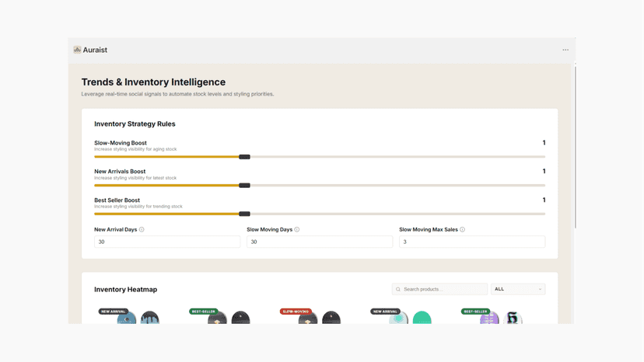Focus the Search products field
The image size is (644, 362).
tap(440, 289)
